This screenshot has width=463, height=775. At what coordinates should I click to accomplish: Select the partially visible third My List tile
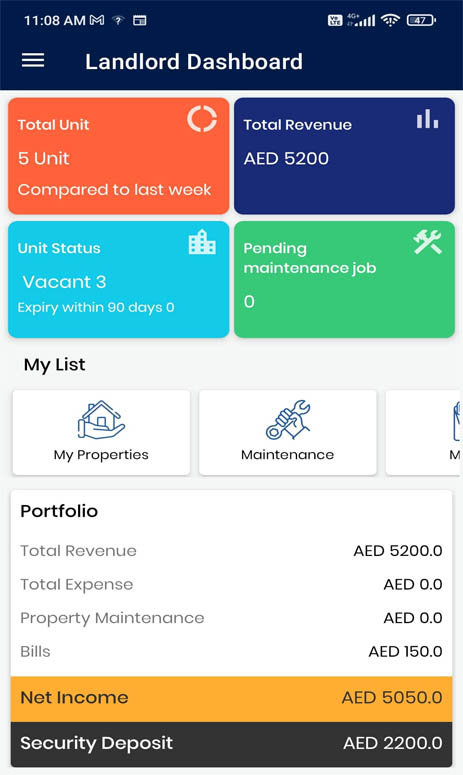tap(424, 432)
